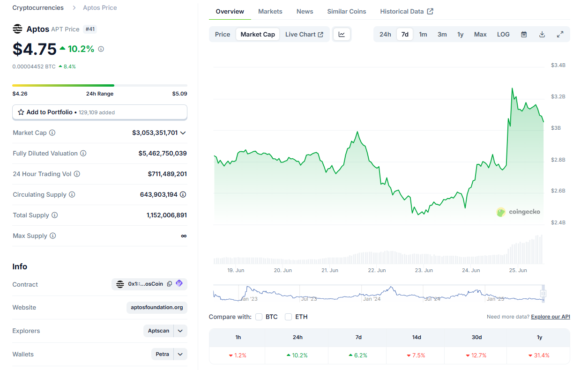Open the Markets tab
Image resolution: width=588 pixels, height=370 pixels.
click(x=270, y=11)
